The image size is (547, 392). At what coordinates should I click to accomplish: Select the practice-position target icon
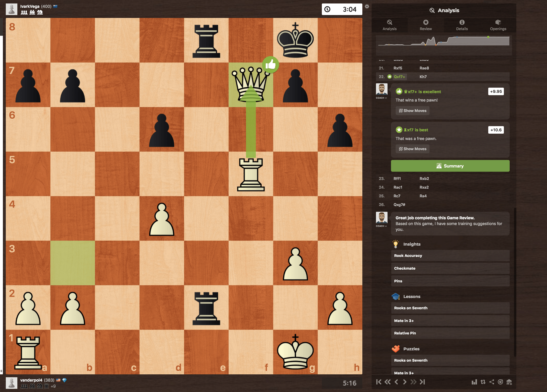coord(501,382)
